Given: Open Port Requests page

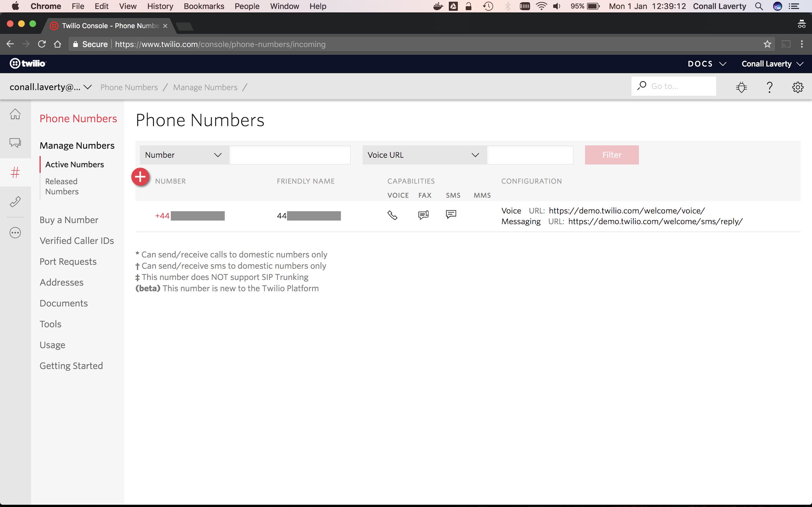Looking at the screenshot, I should point(68,261).
